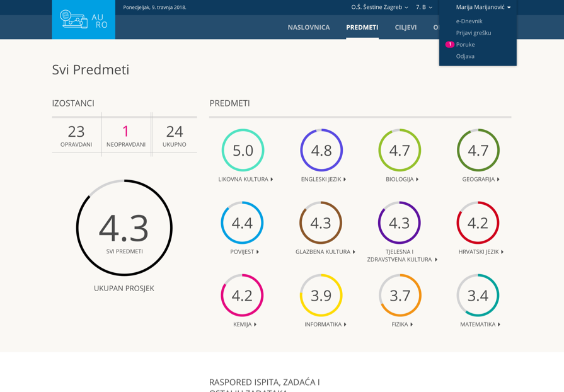The image size is (564, 392).
Task: Choose Prijavi grešku in the user menu
Action: tap(473, 33)
